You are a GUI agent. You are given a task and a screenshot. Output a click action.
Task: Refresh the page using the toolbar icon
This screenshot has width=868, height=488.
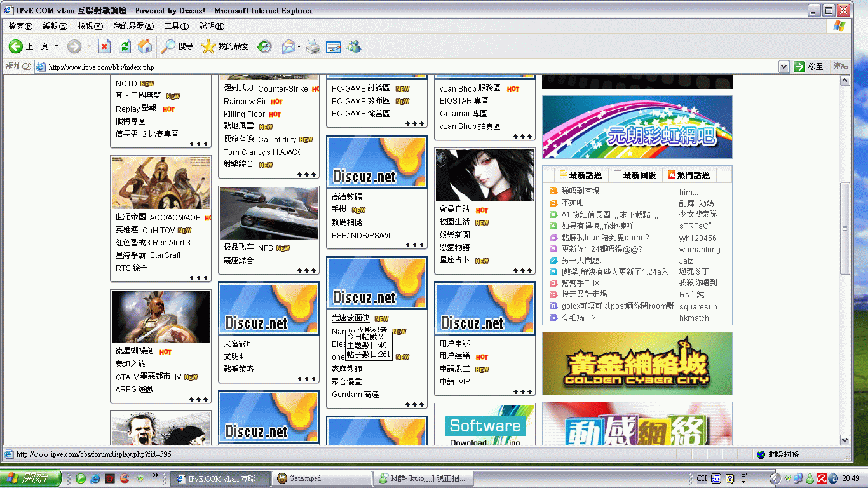point(125,46)
